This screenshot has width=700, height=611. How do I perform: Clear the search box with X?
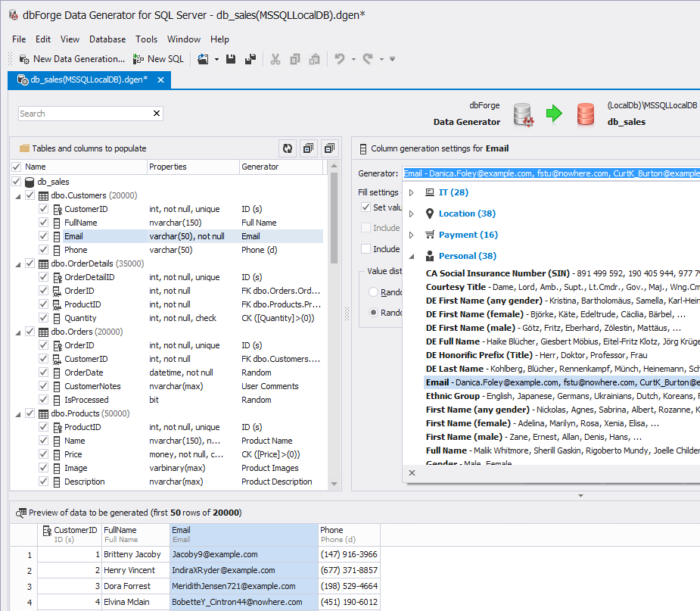[x=157, y=114]
